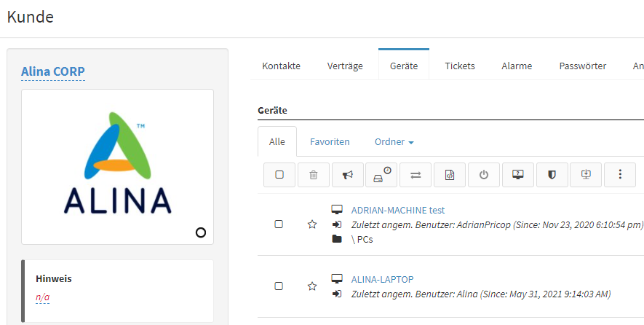Click the trash delete icon in toolbar
Screen dimensions: 644x325
tap(314, 175)
